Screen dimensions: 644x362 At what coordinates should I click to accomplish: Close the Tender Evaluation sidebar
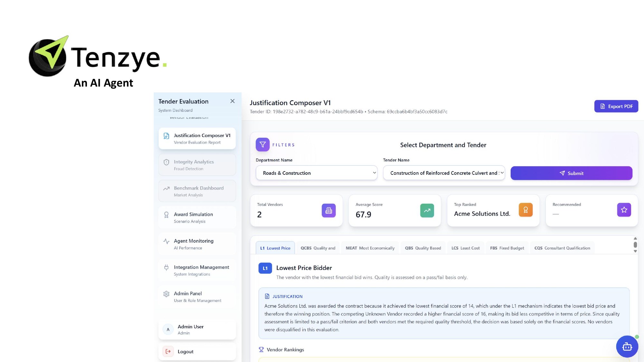(x=232, y=101)
